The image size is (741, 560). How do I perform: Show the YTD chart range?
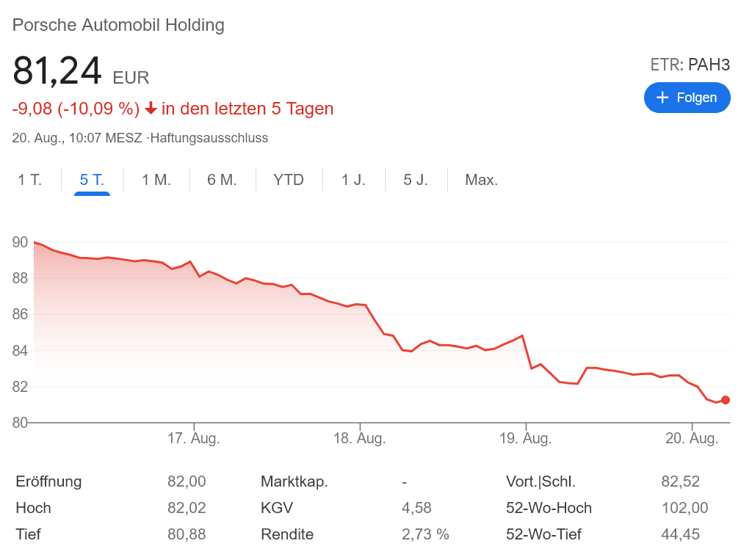coord(289,180)
